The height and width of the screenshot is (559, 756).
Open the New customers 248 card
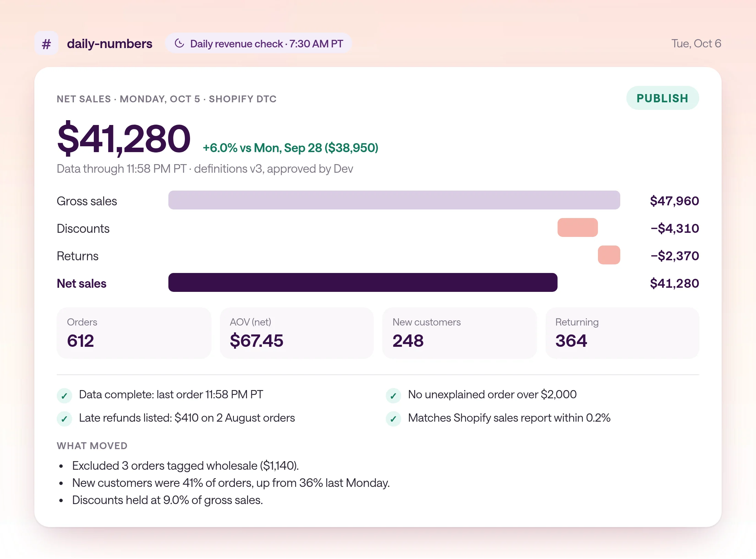(459, 333)
